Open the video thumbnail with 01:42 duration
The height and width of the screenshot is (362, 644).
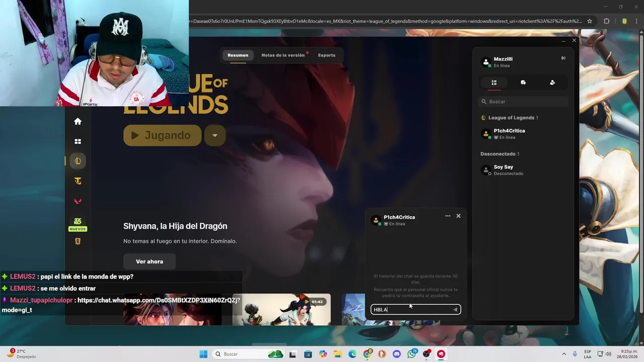tap(282, 309)
